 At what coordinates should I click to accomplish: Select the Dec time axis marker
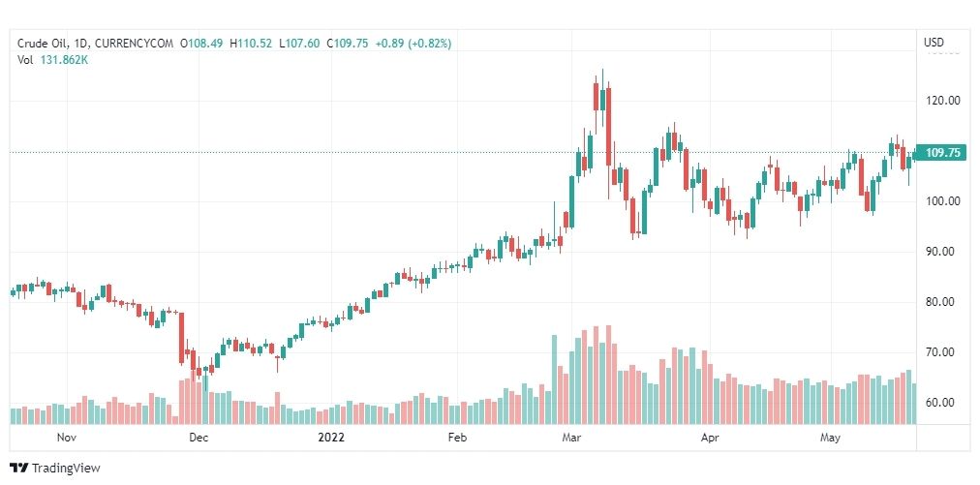tap(199, 438)
